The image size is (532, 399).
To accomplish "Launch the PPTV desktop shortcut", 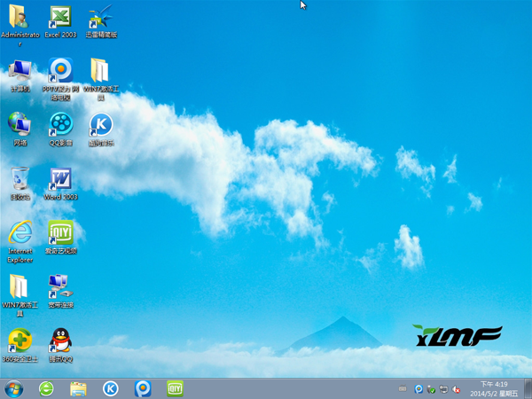I will click(60, 70).
